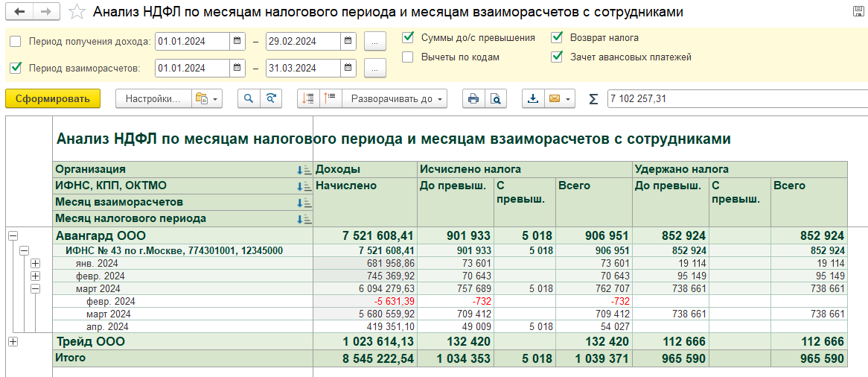
Task: Enable Вычеты по кодам checkbox
Action: [x=408, y=57]
